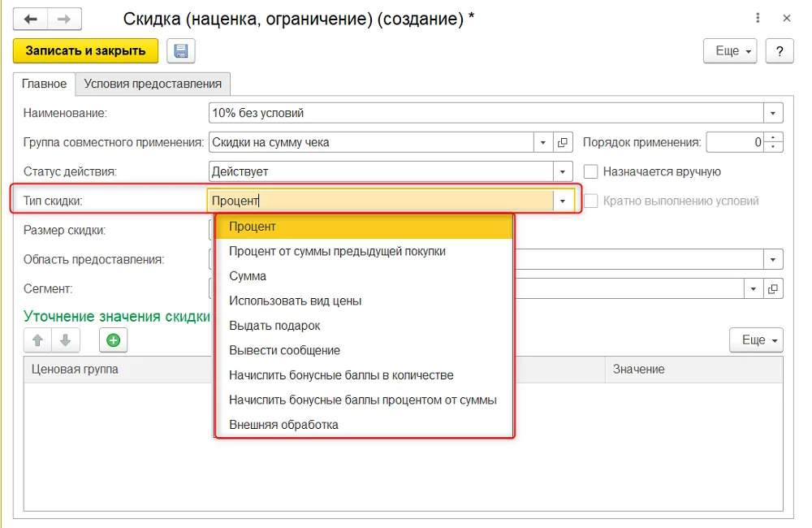Pick the Внешняя обработка option
Screen dimensions: 812x528
[x=364, y=425]
